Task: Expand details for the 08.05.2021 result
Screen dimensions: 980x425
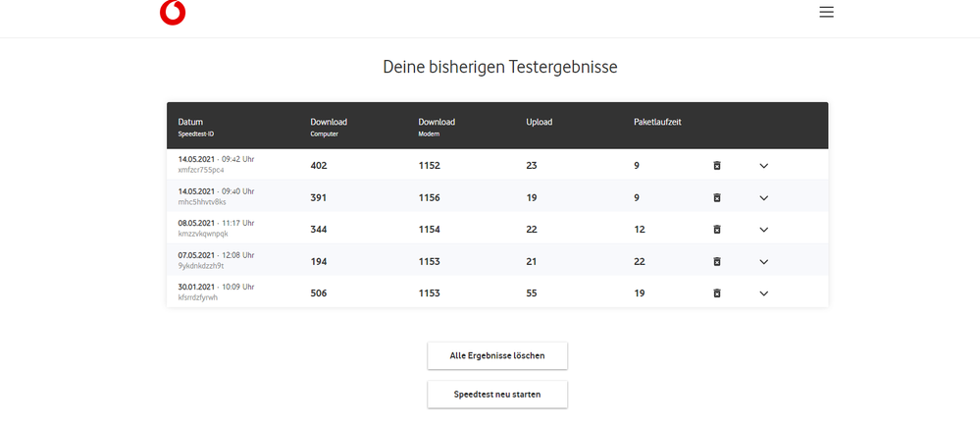Action: coord(763,229)
